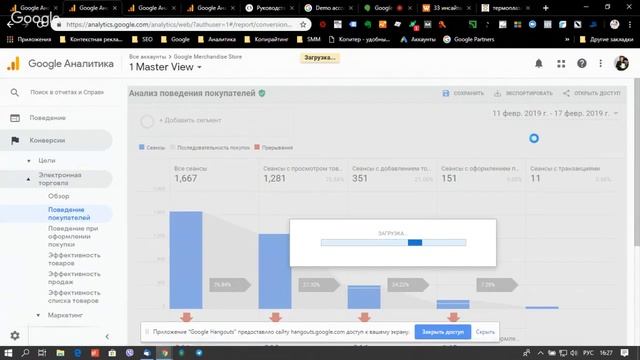Switch to the термопласт browser tab

[506, 8]
